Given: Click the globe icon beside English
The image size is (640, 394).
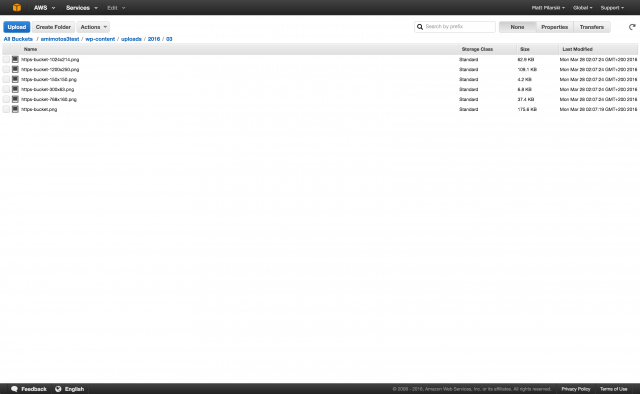Looking at the screenshot, I should pos(58,389).
